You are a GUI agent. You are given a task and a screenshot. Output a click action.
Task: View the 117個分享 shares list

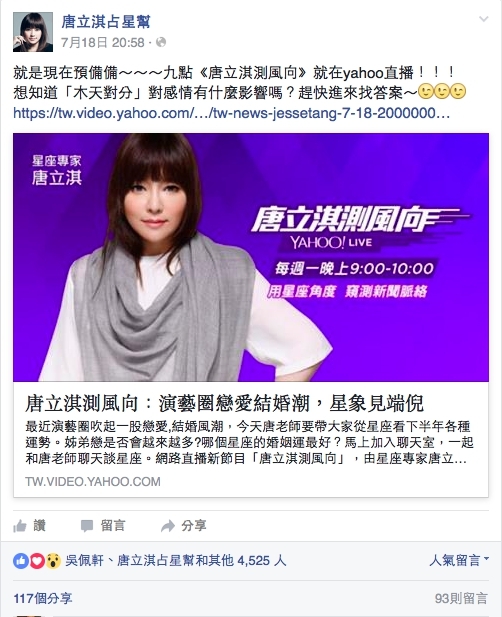pyautogui.click(x=43, y=599)
